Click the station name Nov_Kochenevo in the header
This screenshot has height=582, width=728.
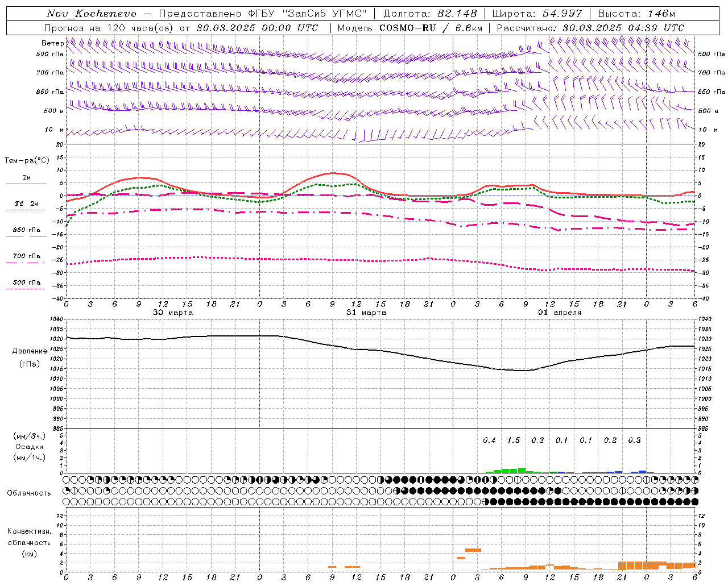(x=92, y=14)
